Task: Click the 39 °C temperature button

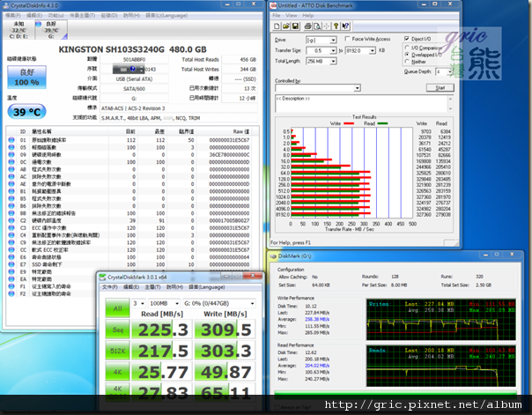Action: pos(26,112)
